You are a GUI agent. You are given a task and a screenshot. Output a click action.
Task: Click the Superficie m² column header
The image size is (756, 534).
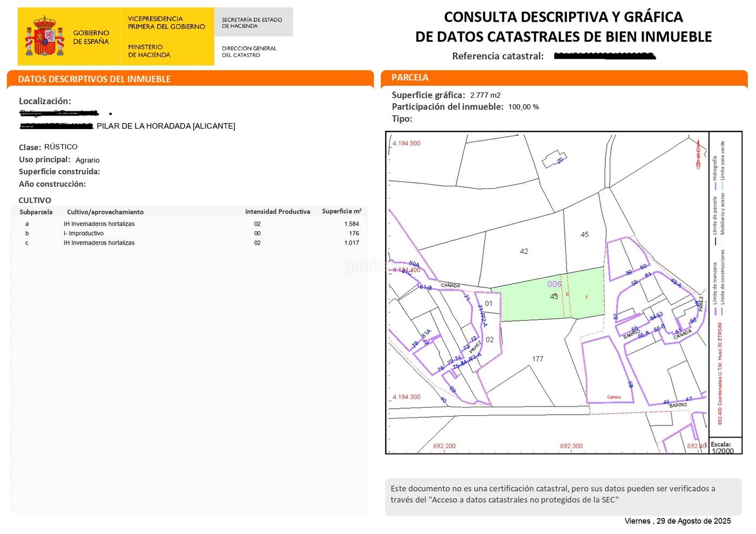click(341, 212)
